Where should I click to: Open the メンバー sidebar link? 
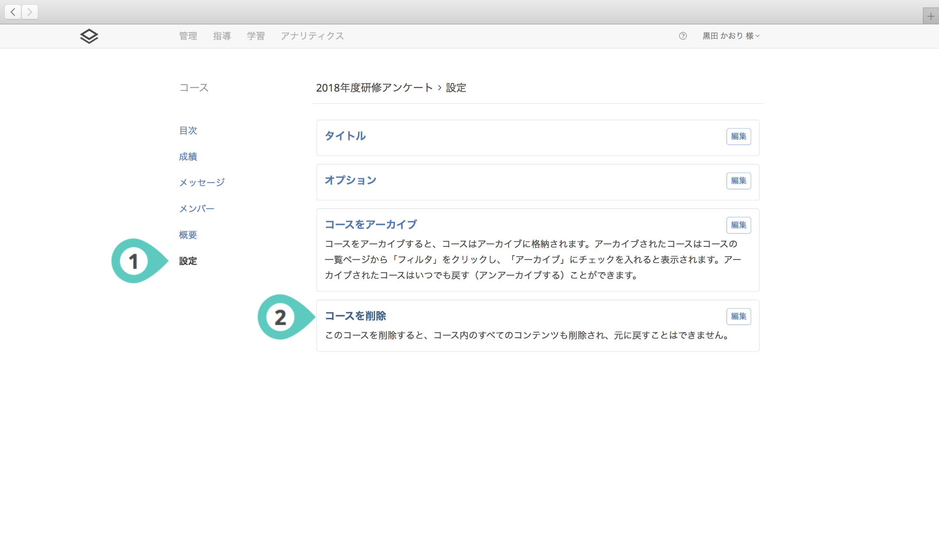pyautogui.click(x=197, y=209)
